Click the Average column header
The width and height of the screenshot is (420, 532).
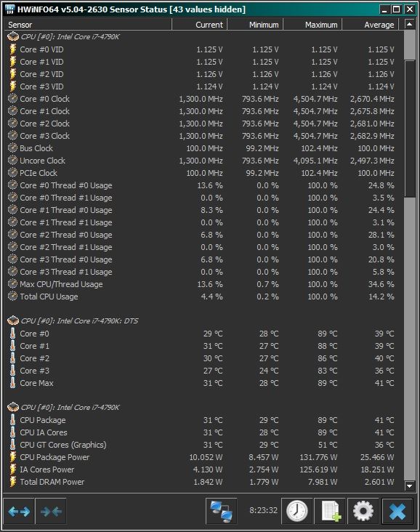pos(370,25)
